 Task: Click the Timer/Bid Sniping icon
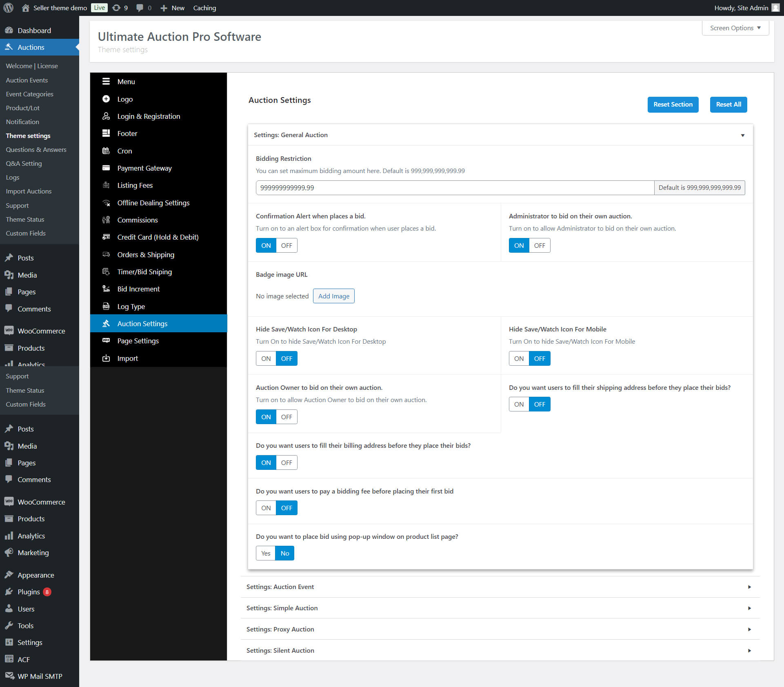point(106,272)
